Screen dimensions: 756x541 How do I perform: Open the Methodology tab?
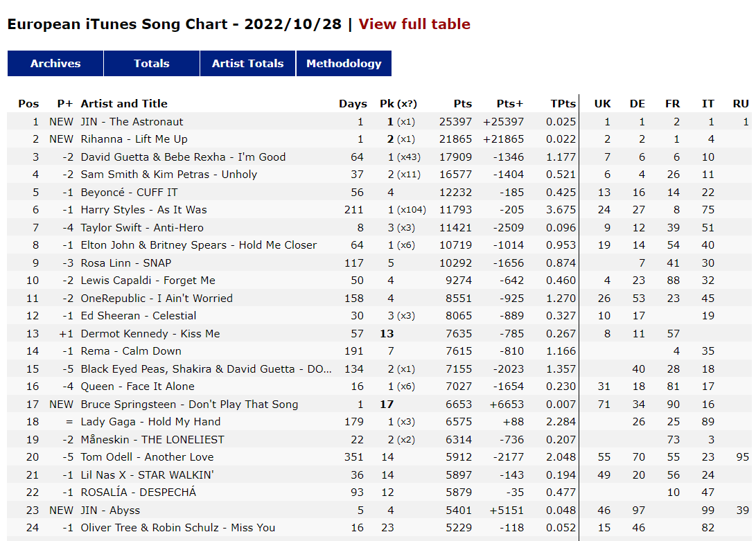pyautogui.click(x=344, y=63)
